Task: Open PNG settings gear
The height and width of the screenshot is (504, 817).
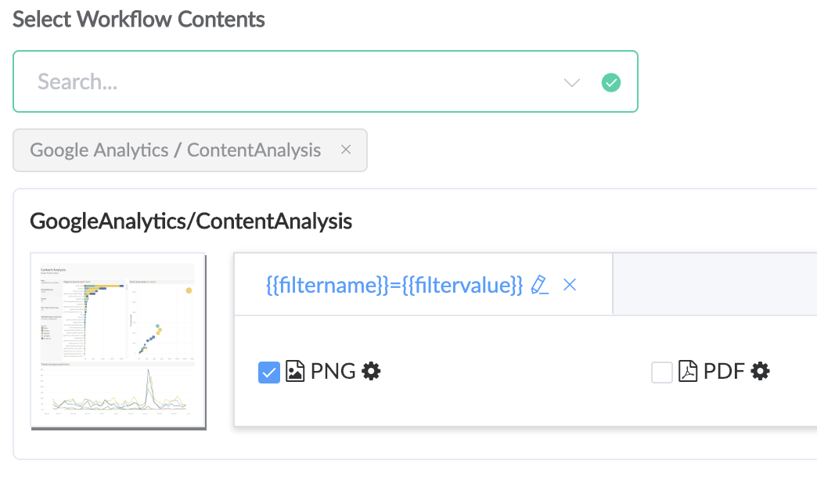Action: pos(371,371)
